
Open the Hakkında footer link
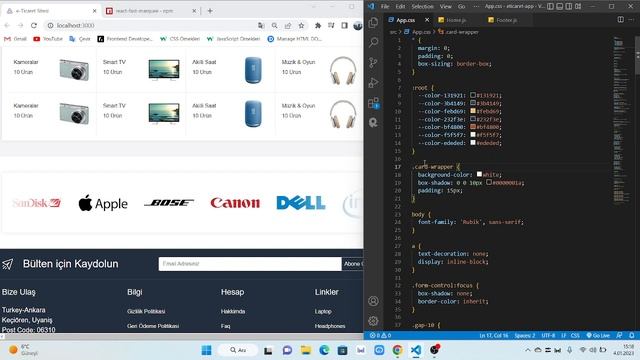tap(233, 311)
